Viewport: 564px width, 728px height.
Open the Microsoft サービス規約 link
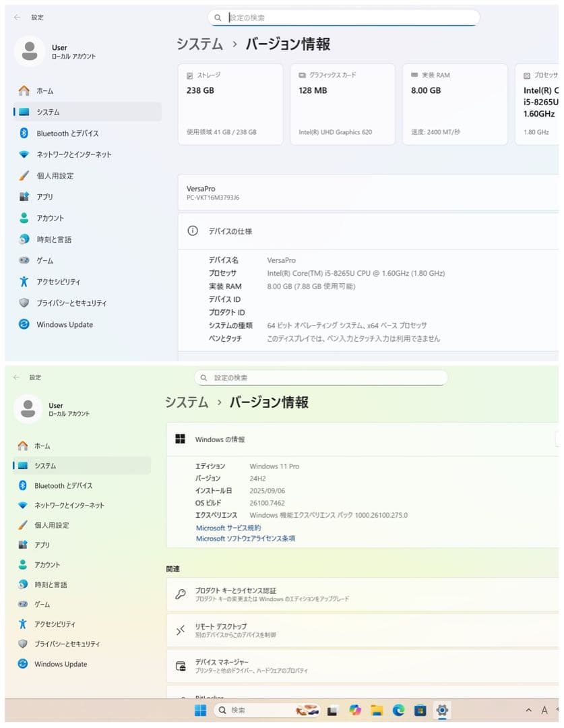pos(228,528)
